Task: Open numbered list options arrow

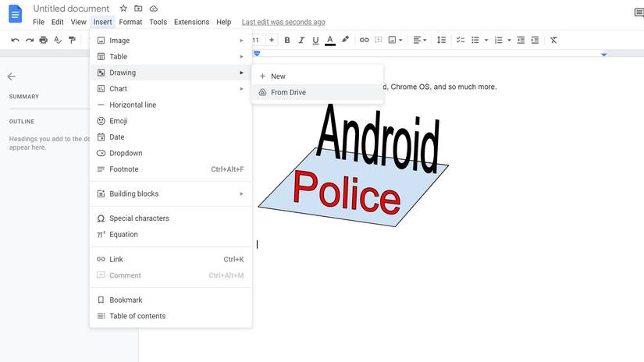Action: click(x=509, y=41)
